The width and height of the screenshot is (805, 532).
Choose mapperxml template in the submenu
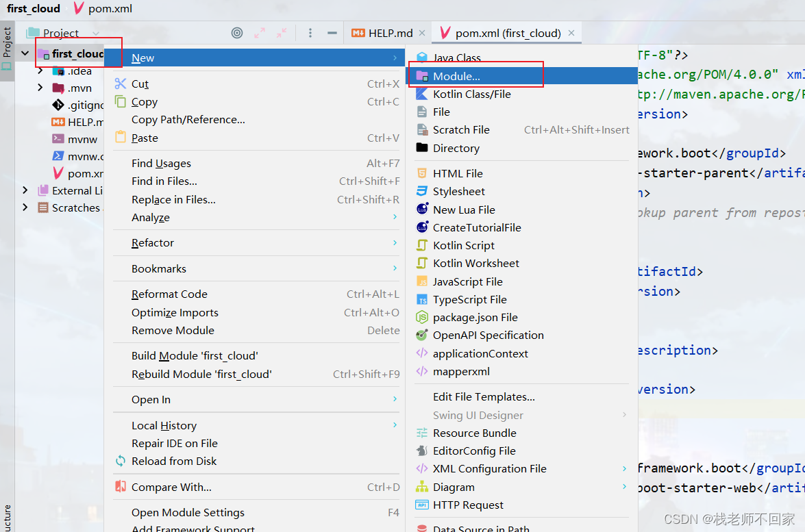click(522, 371)
